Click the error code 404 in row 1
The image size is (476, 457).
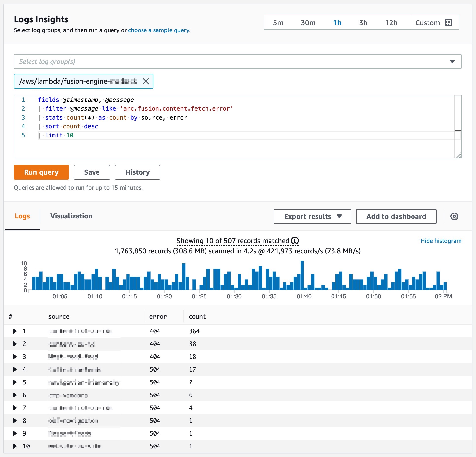(x=155, y=331)
